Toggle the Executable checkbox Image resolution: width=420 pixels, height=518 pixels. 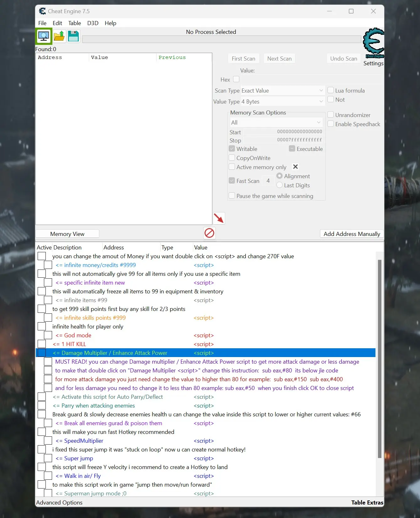[x=292, y=149]
